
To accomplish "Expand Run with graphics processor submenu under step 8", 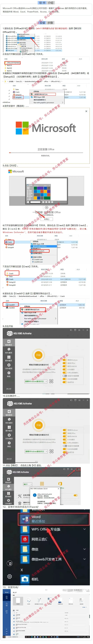I will (x=56, y=319).
